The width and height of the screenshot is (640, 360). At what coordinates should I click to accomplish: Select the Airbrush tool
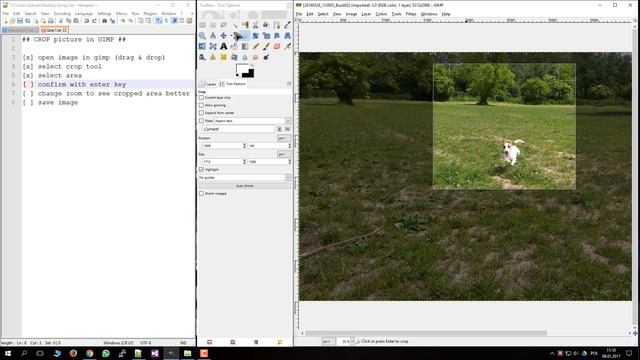(x=287, y=47)
